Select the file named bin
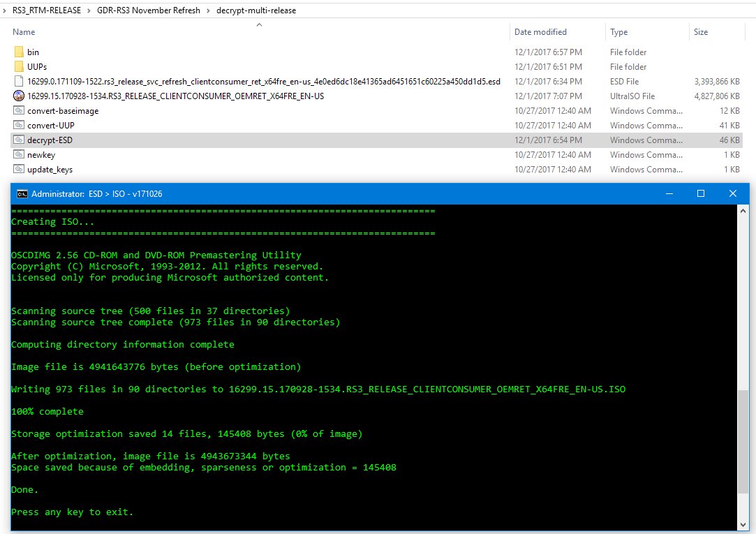 [x=33, y=52]
